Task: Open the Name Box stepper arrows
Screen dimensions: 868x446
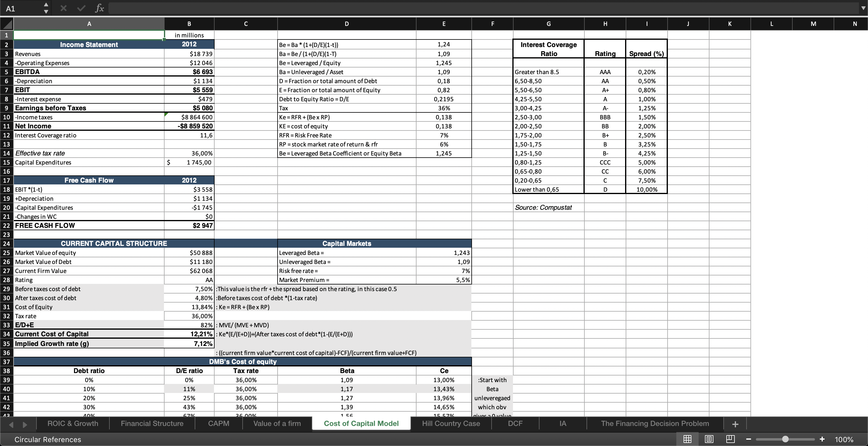Action: point(46,8)
